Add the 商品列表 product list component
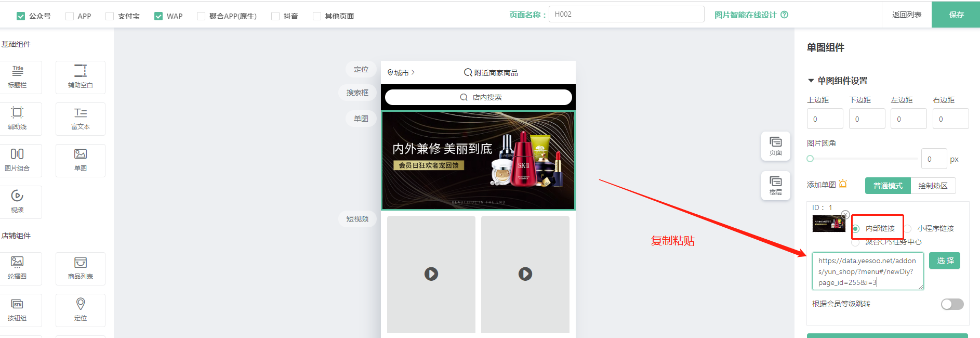980x338 pixels. [x=81, y=268]
